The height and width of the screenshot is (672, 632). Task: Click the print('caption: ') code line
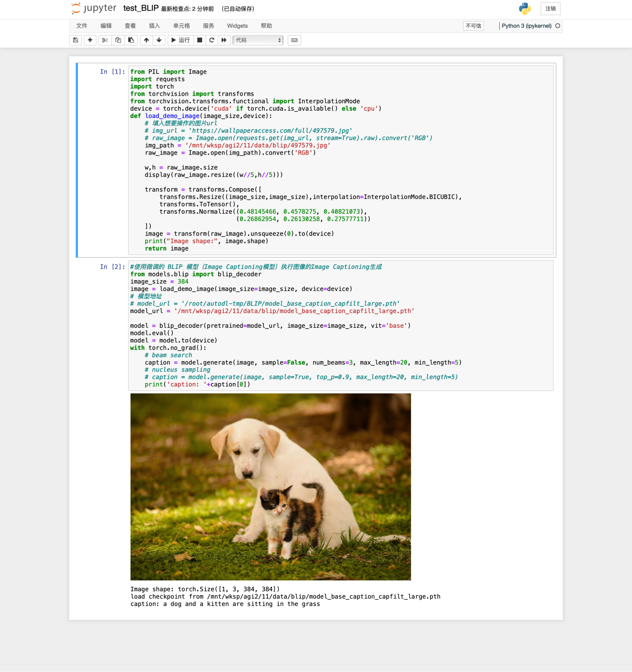(x=198, y=384)
